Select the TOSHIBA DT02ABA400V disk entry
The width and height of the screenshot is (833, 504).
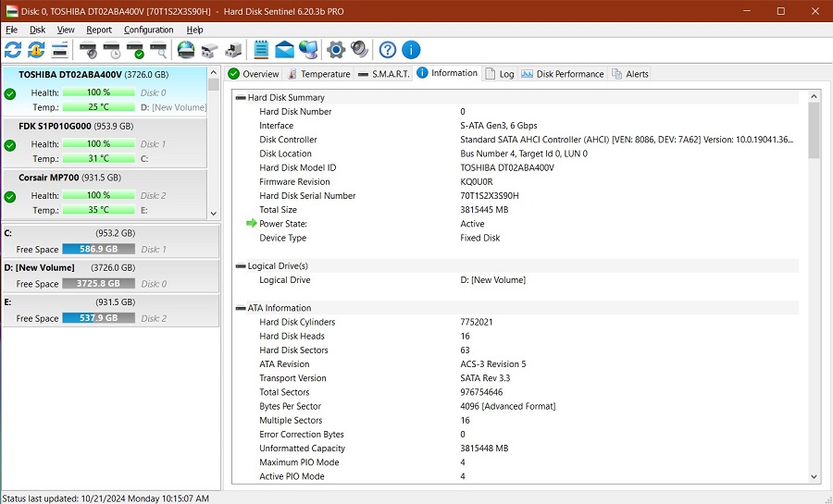tap(105, 92)
